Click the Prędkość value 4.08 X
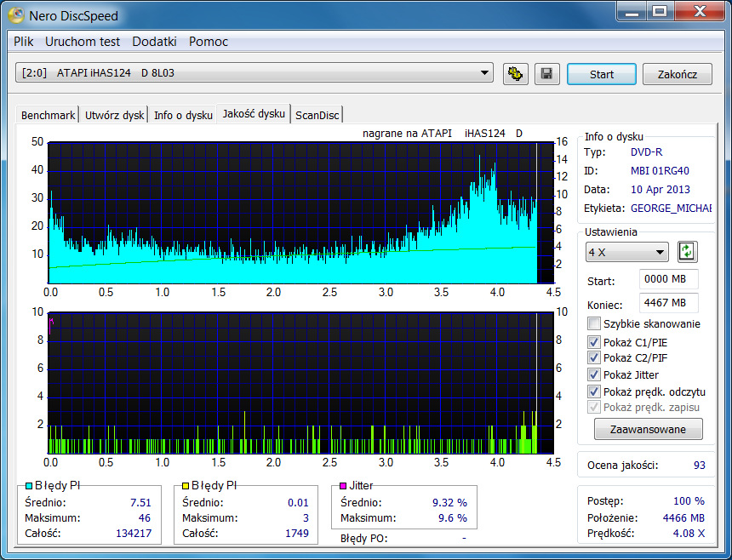 (689, 533)
